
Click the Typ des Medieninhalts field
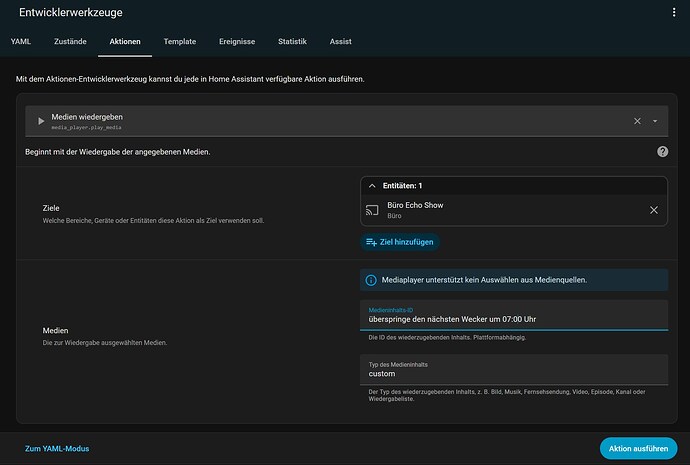514,370
